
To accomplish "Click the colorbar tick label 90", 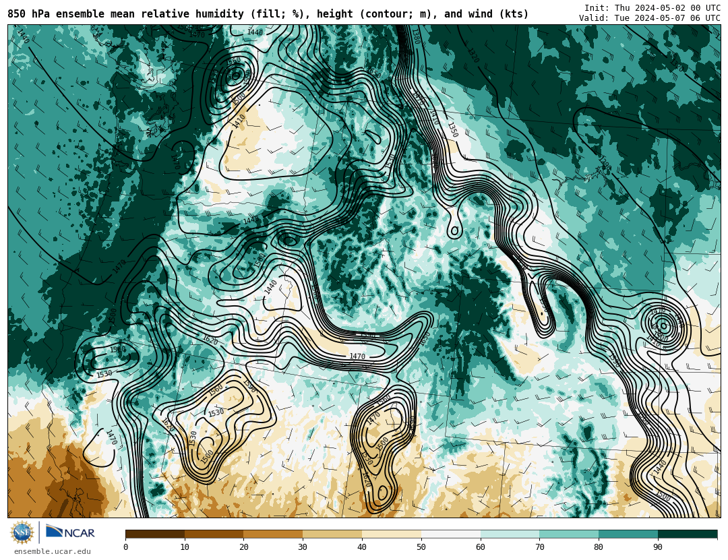I will point(658,547).
